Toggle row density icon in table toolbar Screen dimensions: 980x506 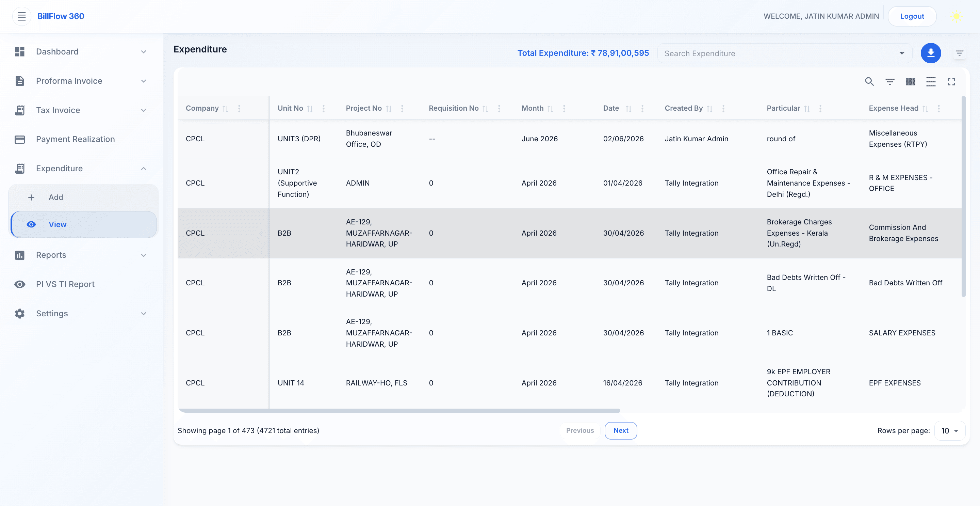click(x=931, y=81)
